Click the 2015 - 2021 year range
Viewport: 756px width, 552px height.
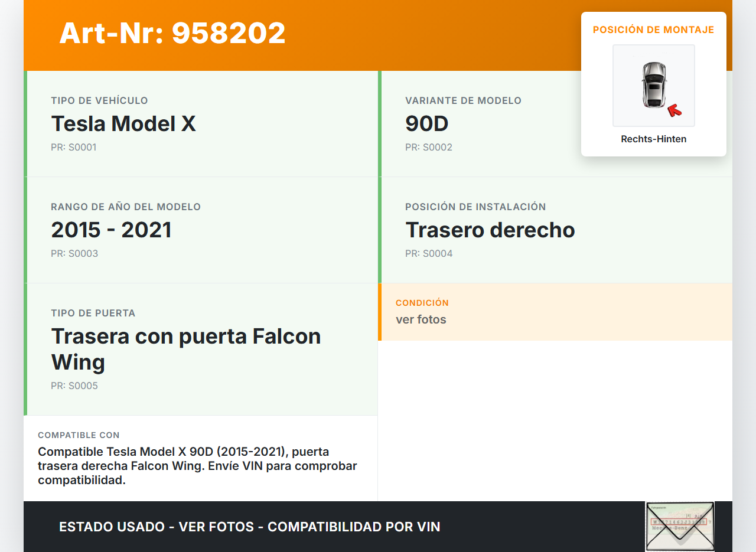pos(111,230)
